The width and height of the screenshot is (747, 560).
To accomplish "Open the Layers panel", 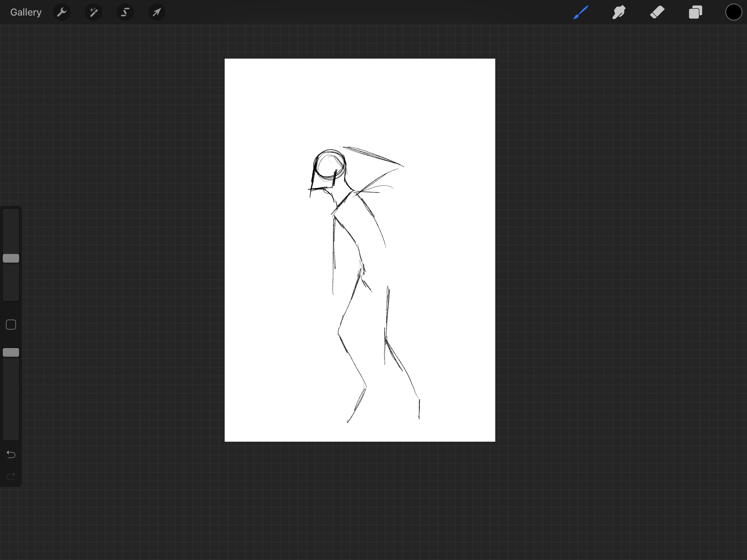I will click(x=696, y=12).
